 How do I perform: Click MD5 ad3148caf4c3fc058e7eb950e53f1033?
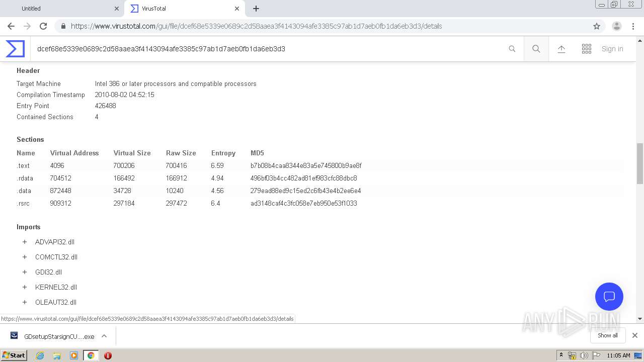point(304,203)
